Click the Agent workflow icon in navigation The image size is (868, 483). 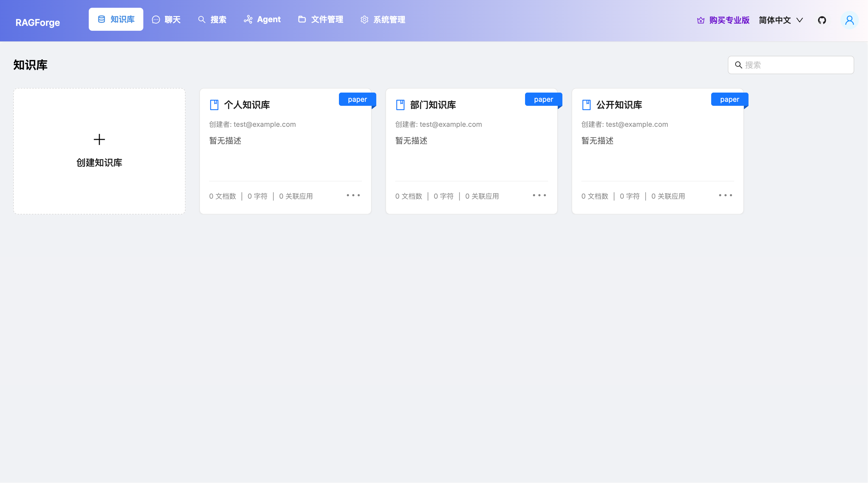point(248,20)
